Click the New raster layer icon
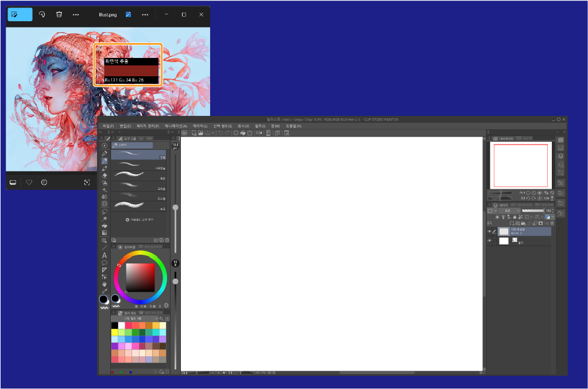Image resolution: width=588 pixels, height=389 pixels. pos(512,223)
